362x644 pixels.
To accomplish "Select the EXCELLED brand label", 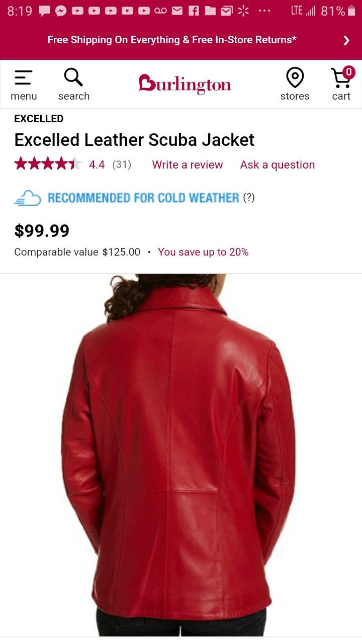I will tap(39, 119).
